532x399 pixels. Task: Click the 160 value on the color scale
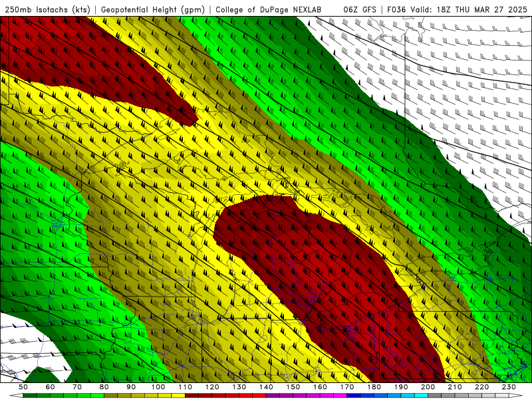point(321,387)
